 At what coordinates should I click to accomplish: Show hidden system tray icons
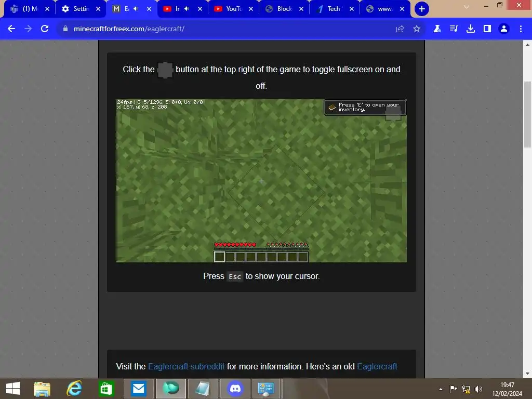pos(441,389)
